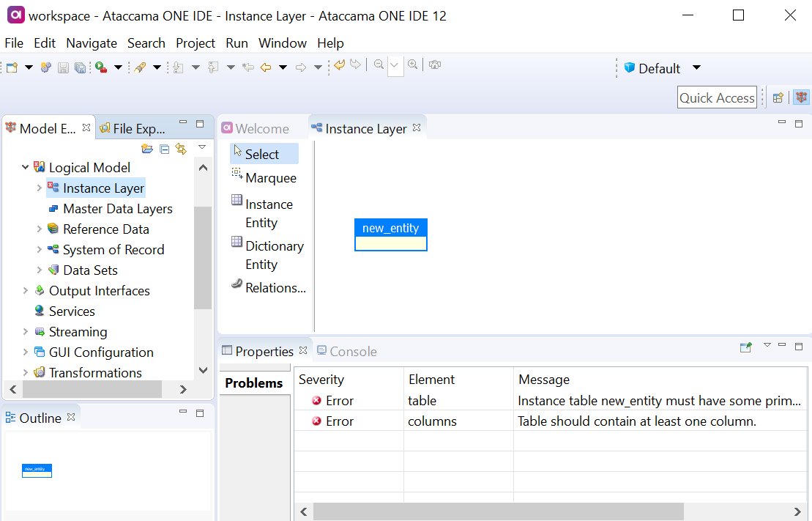Viewport: 812px width, 521px height.
Task: Expand the Reference Data tree node
Action: coord(40,229)
